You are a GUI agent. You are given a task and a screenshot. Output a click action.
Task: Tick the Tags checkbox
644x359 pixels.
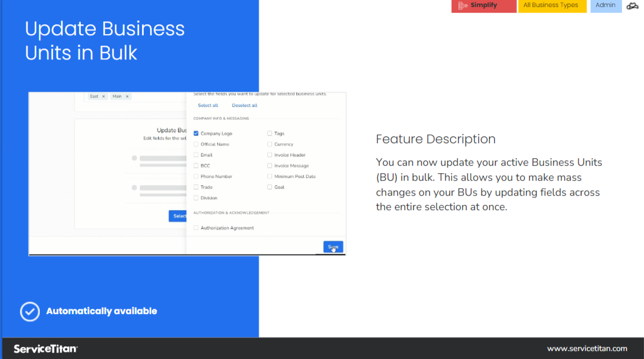click(x=269, y=133)
